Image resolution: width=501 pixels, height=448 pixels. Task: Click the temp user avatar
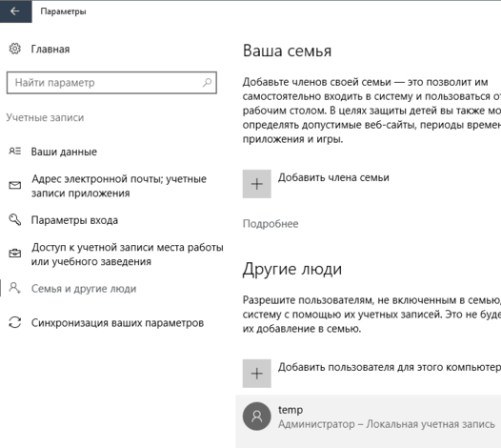click(x=257, y=417)
